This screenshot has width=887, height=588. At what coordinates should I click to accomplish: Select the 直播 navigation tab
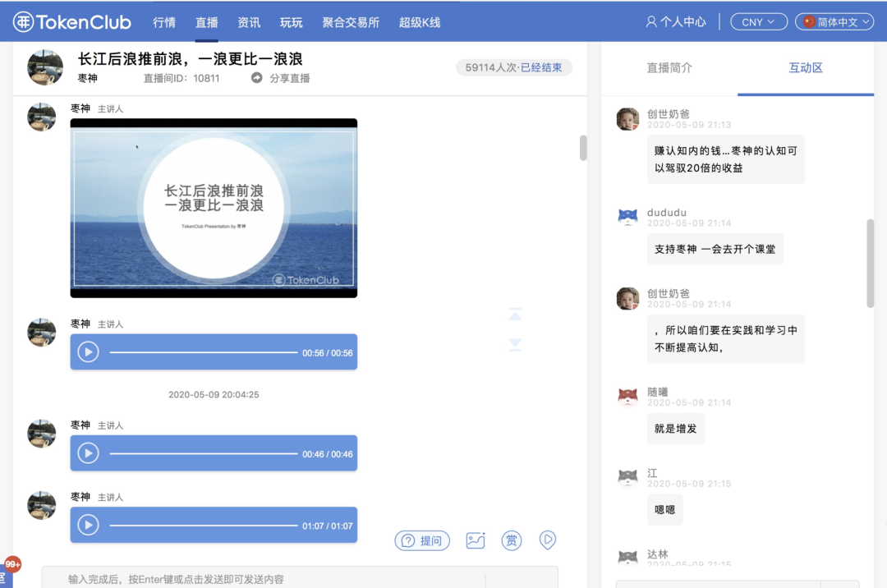206,23
